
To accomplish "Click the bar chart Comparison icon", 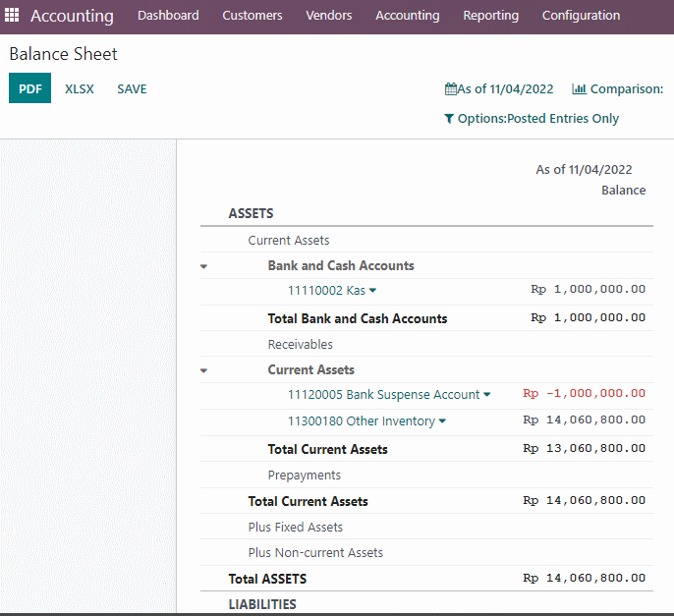I will pos(579,89).
